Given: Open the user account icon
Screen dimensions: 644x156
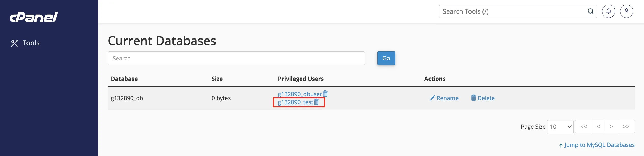Looking at the screenshot, I should 626,11.
